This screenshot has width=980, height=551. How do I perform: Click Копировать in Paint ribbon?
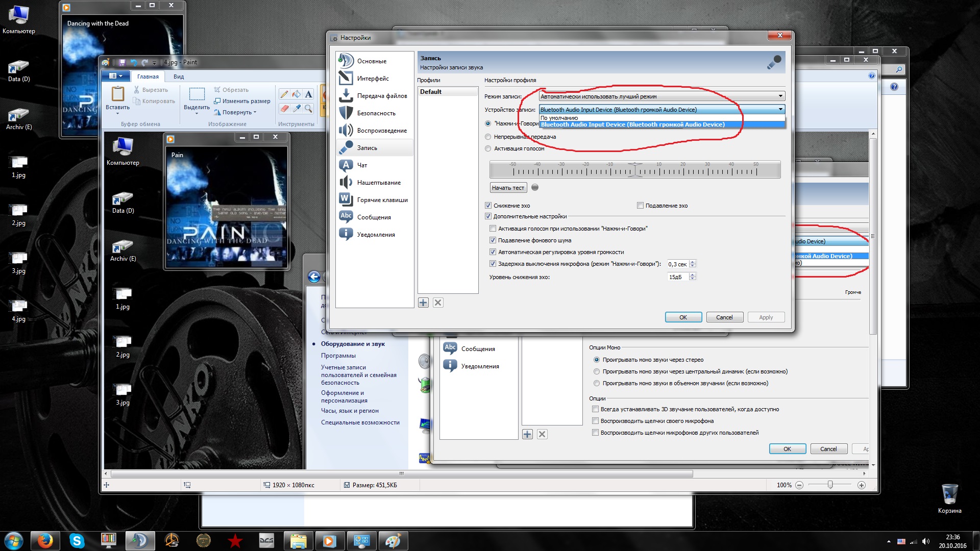pos(154,101)
